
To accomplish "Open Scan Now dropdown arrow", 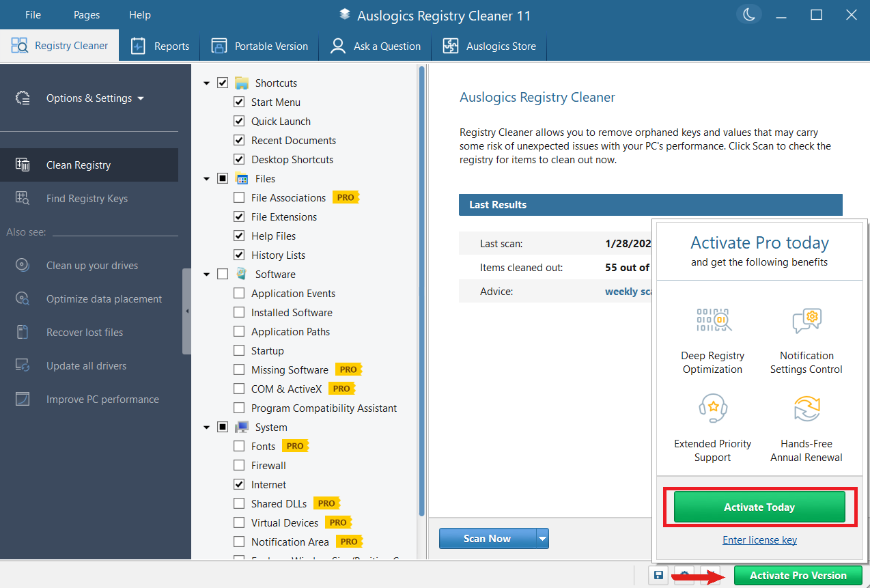I will (542, 539).
